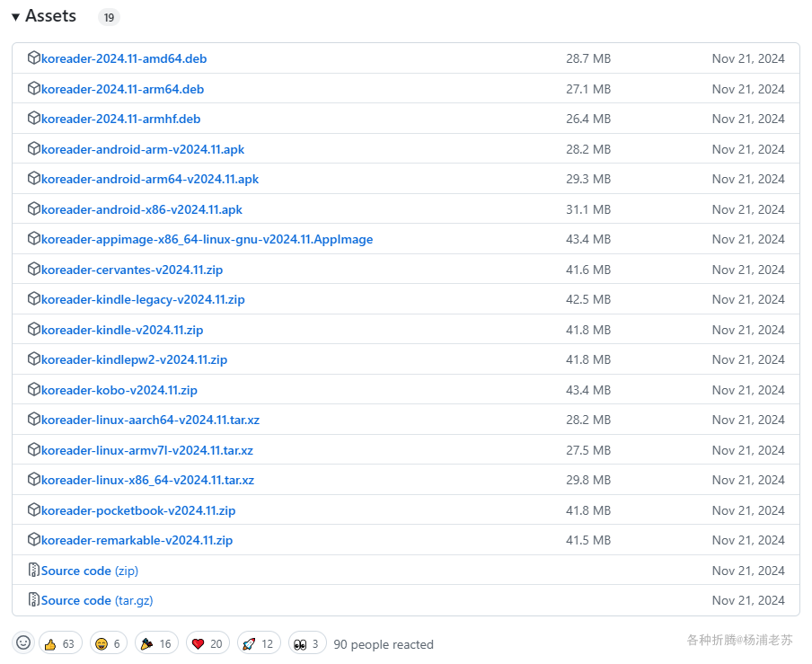Viewport: 812px width, 664px height.
Task: Download koreader-kindlepw2-v2024.11.zip
Action: click(134, 359)
